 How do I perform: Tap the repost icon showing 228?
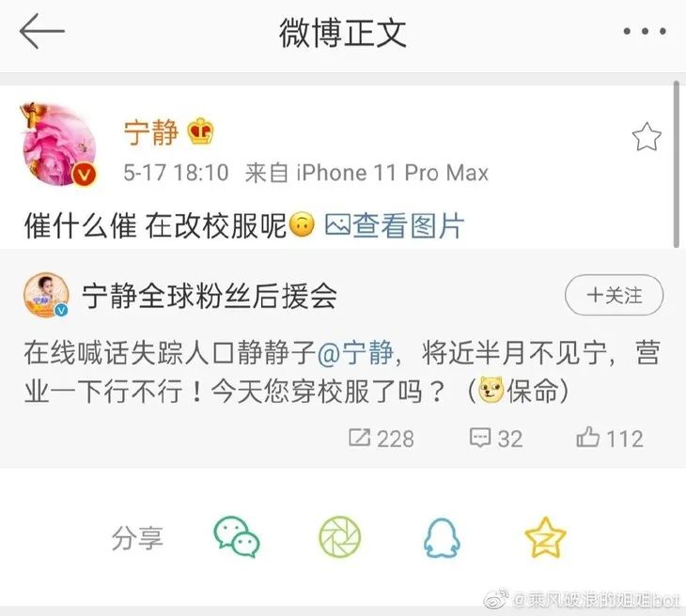382,439
